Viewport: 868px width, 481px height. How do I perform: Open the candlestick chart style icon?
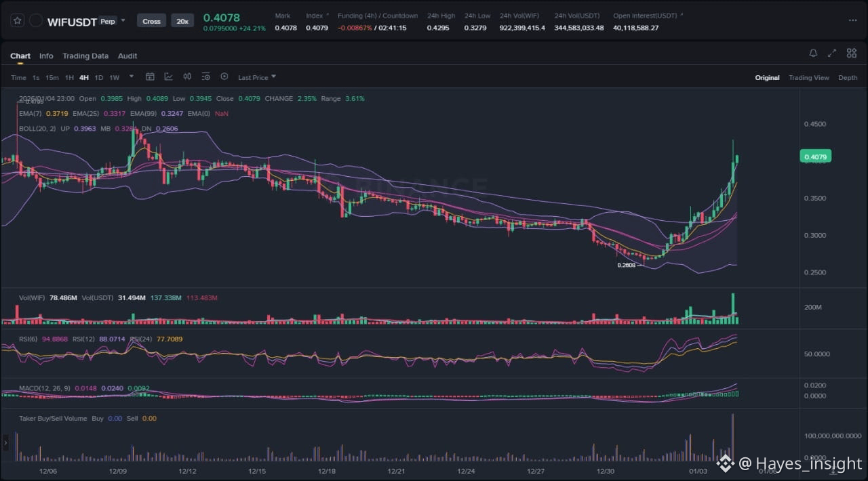187,77
